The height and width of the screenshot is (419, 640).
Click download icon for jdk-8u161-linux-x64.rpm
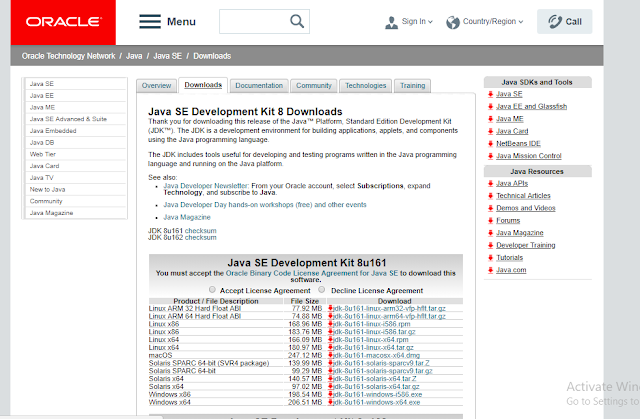pos(331,339)
